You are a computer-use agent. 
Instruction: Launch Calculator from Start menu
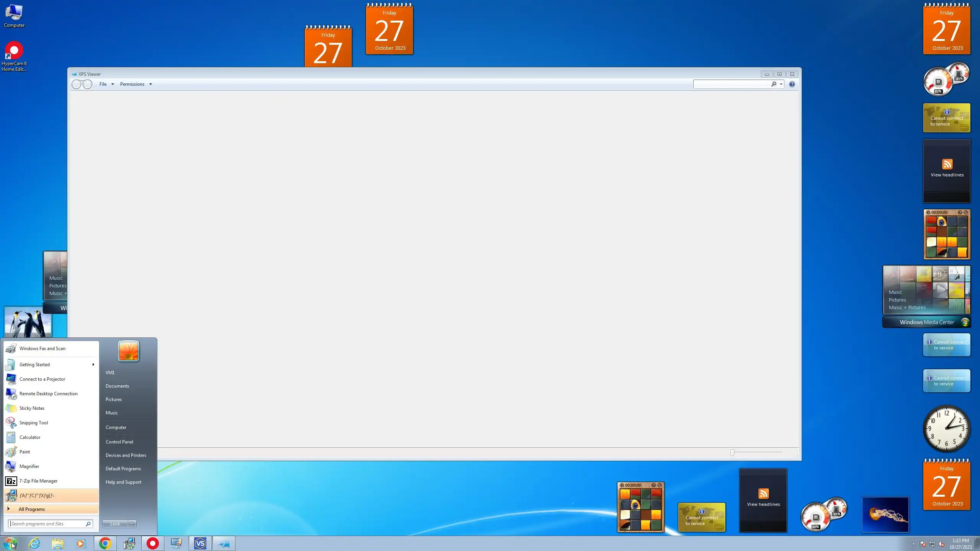click(30, 437)
